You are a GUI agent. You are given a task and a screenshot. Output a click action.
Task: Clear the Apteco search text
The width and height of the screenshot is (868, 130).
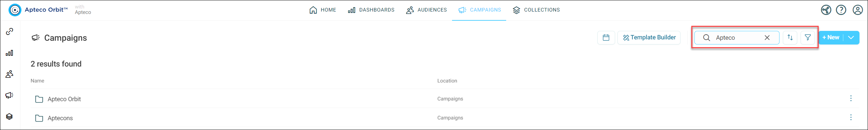click(x=767, y=38)
